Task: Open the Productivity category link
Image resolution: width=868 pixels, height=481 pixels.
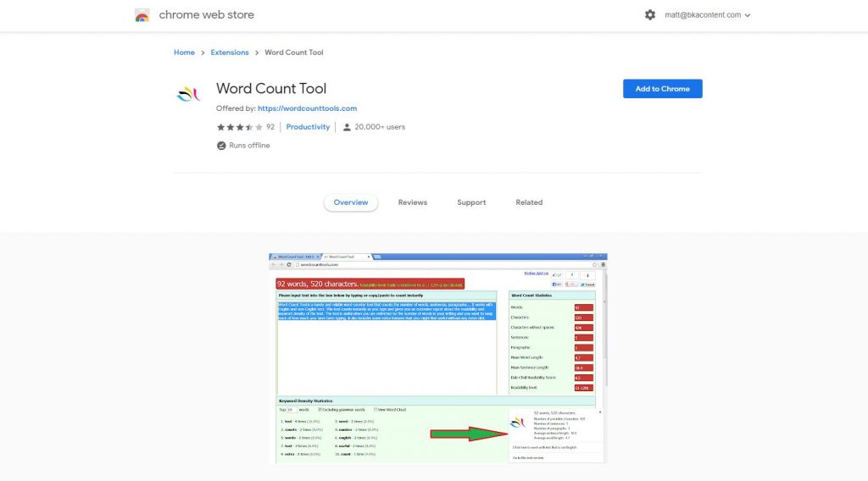Action: click(x=308, y=127)
